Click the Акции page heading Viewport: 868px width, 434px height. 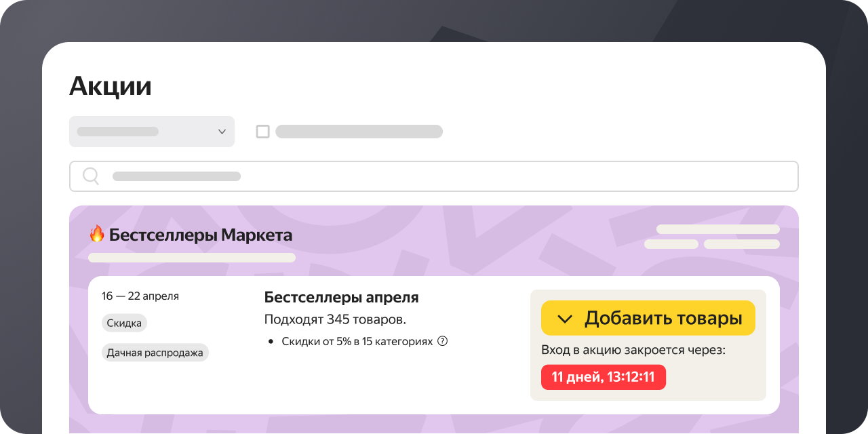pos(111,86)
